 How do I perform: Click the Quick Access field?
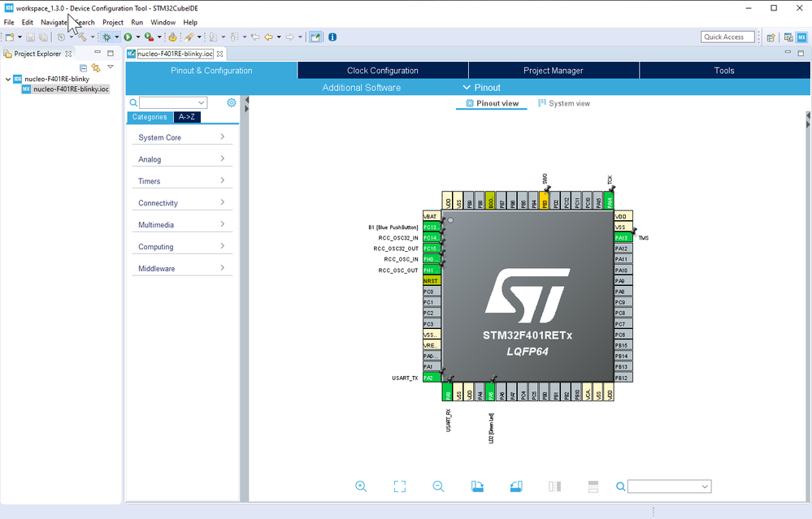(727, 37)
